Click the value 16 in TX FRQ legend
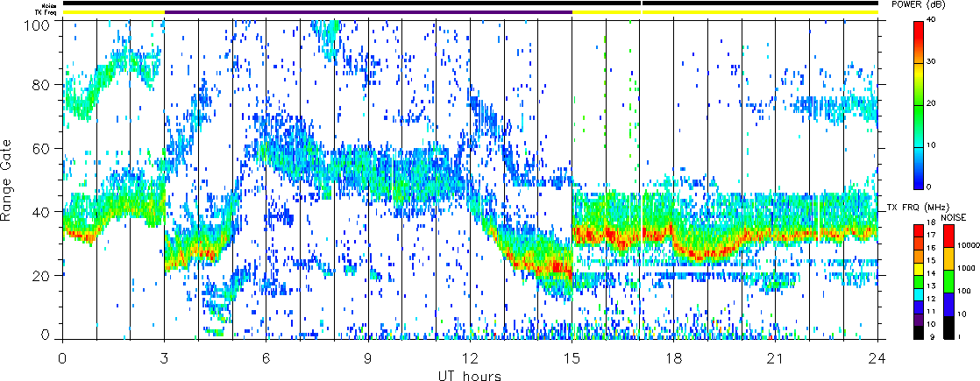980x381 pixels. tap(931, 248)
